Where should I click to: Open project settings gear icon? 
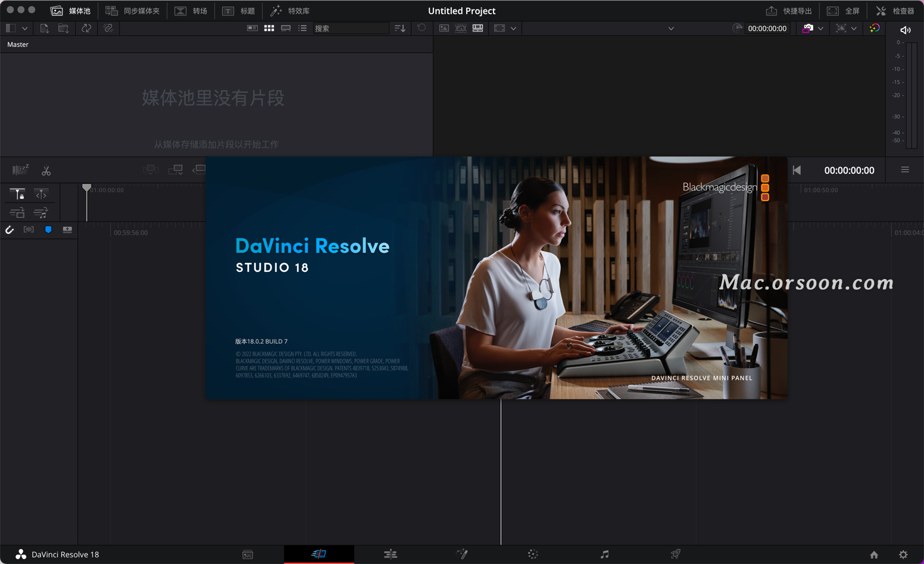click(903, 554)
